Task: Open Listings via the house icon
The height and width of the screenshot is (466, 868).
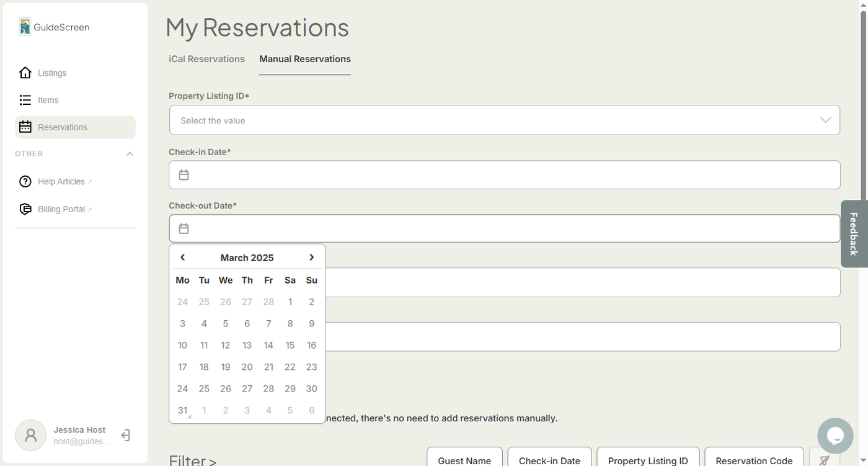Action: 25,73
